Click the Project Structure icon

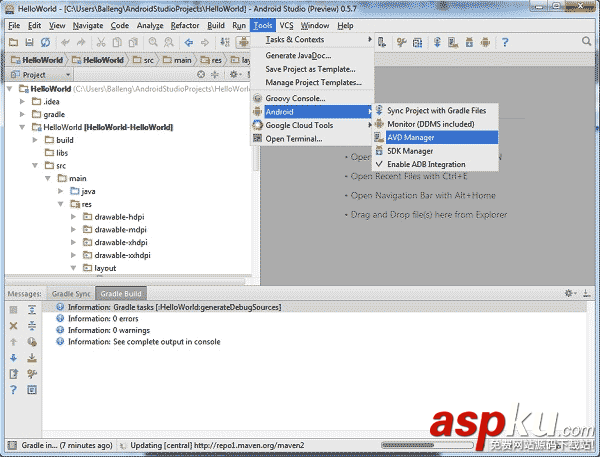coord(417,42)
